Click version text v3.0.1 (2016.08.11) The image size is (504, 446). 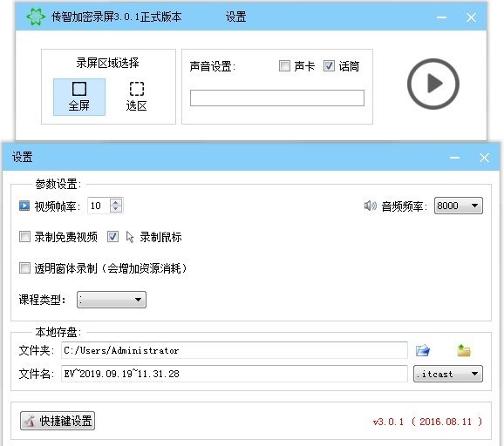click(427, 422)
